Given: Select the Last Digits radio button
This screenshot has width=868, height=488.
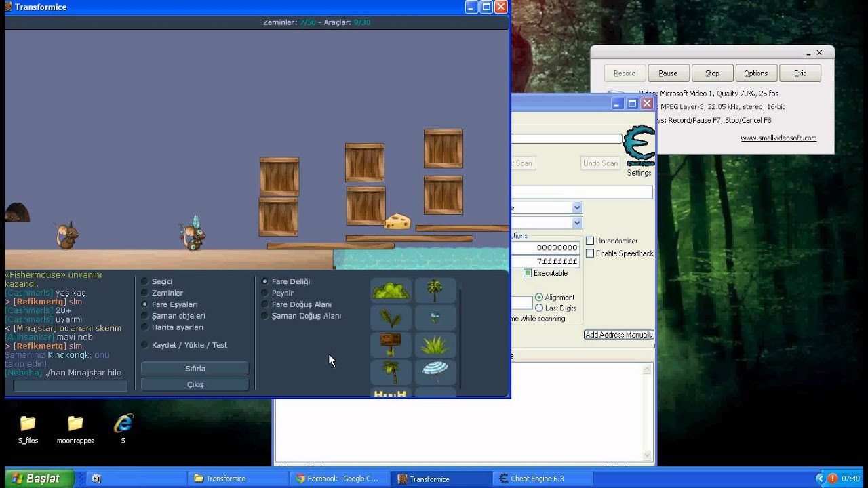Looking at the screenshot, I should (539, 308).
